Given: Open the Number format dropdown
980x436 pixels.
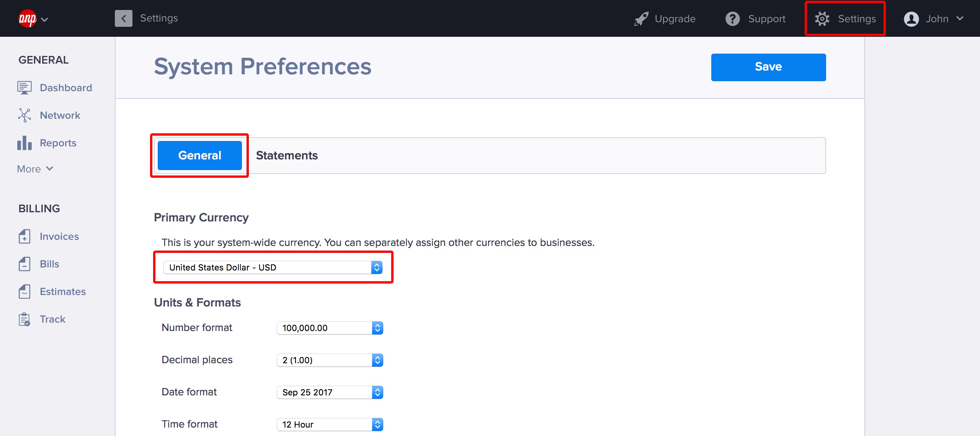Looking at the screenshot, I should point(330,328).
